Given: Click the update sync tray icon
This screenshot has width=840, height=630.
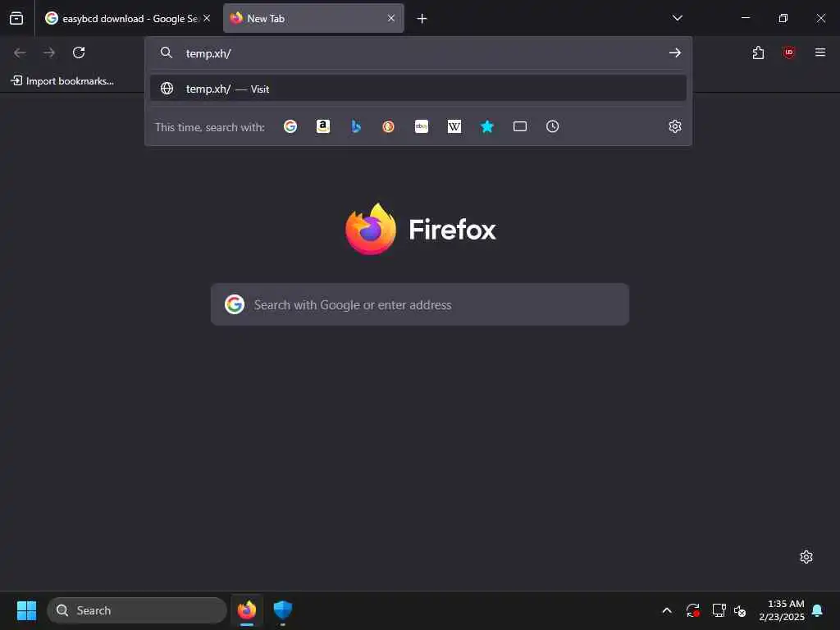Looking at the screenshot, I should pos(692,610).
